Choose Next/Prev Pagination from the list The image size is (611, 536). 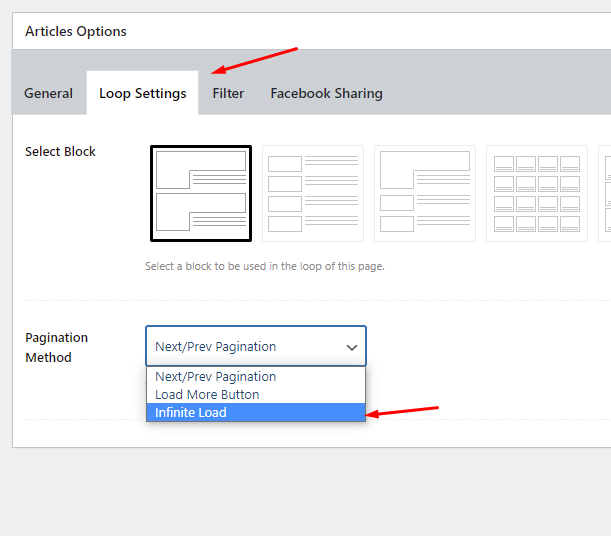[x=256, y=376]
